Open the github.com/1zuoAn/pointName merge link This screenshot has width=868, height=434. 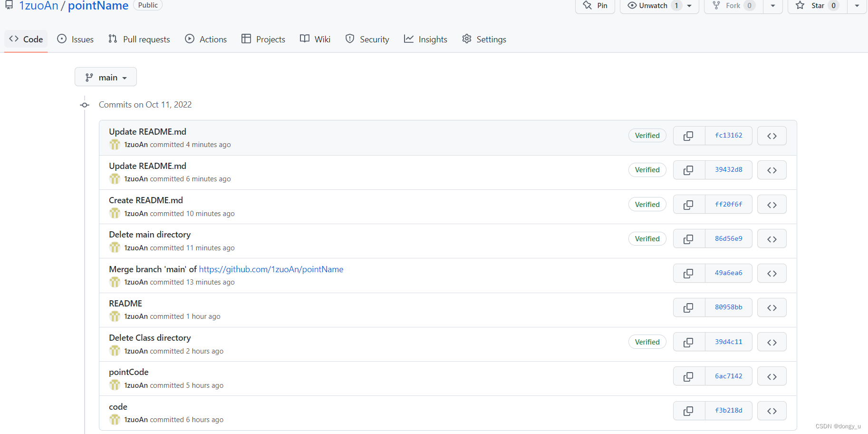[271, 269]
